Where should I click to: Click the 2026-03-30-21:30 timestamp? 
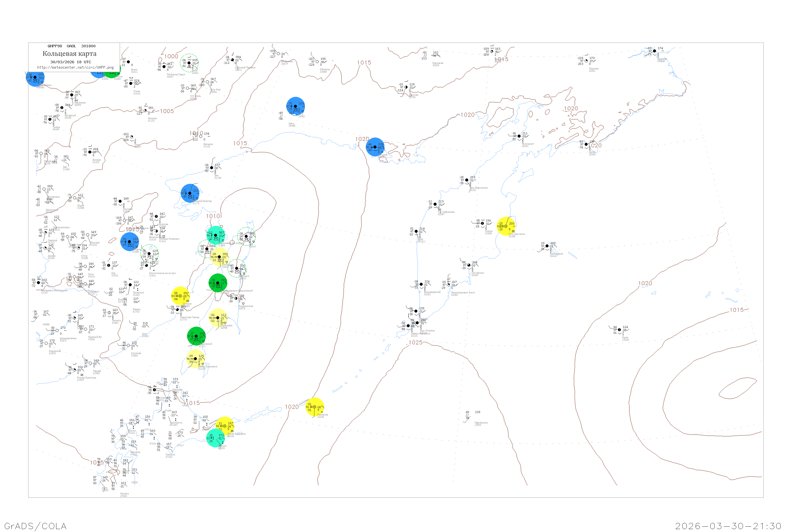pos(728,526)
